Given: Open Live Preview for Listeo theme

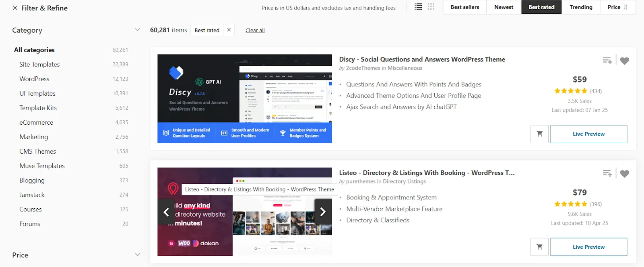Looking at the screenshot, I should tap(588, 247).
